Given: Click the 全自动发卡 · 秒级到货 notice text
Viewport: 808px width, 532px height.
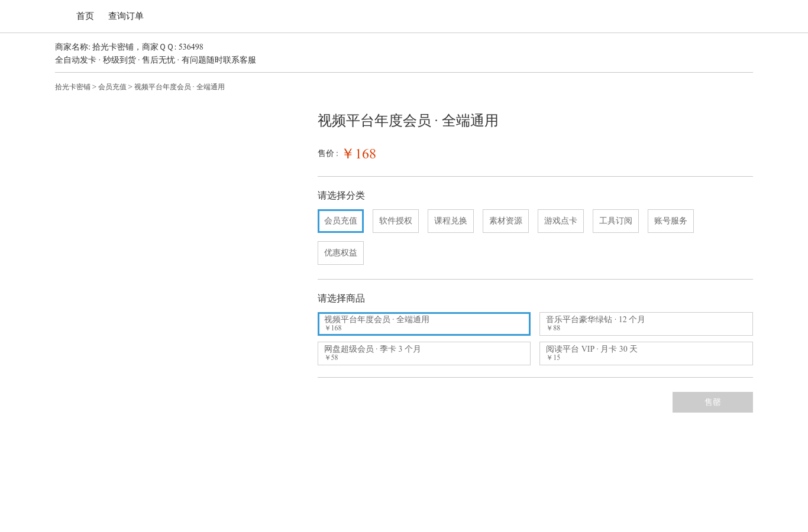Looking at the screenshot, I should click(156, 60).
